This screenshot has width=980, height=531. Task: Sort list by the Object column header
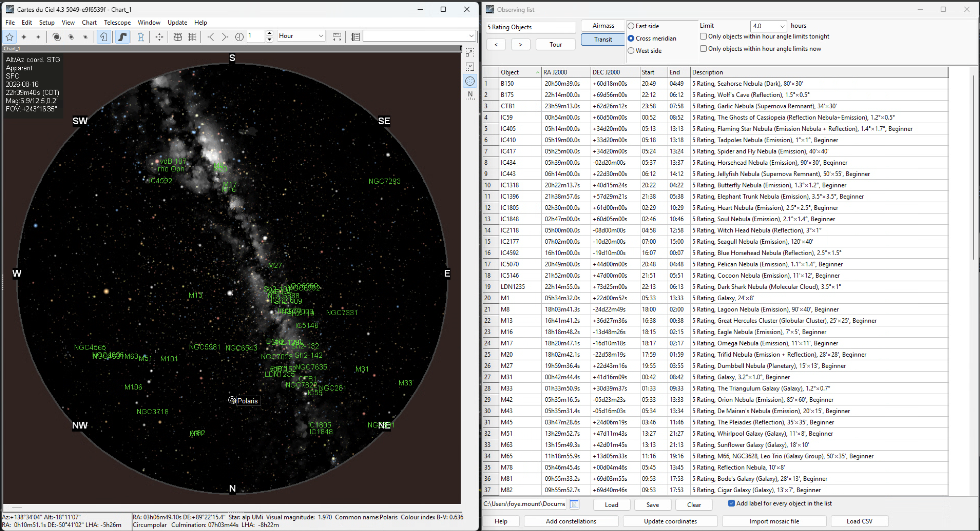(520, 72)
